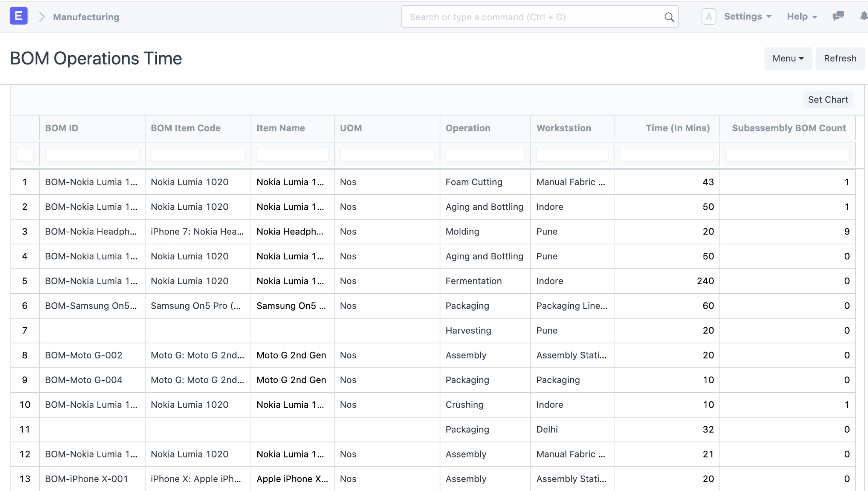The image size is (868, 491).
Task: Click the breadcrumb chevron arrow
Action: coord(42,17)
